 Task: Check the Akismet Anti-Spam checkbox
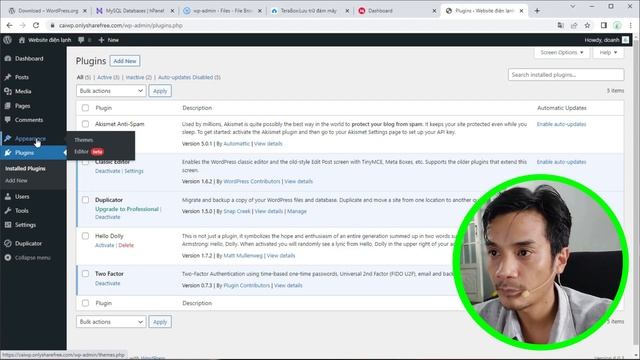pos(85,124)
